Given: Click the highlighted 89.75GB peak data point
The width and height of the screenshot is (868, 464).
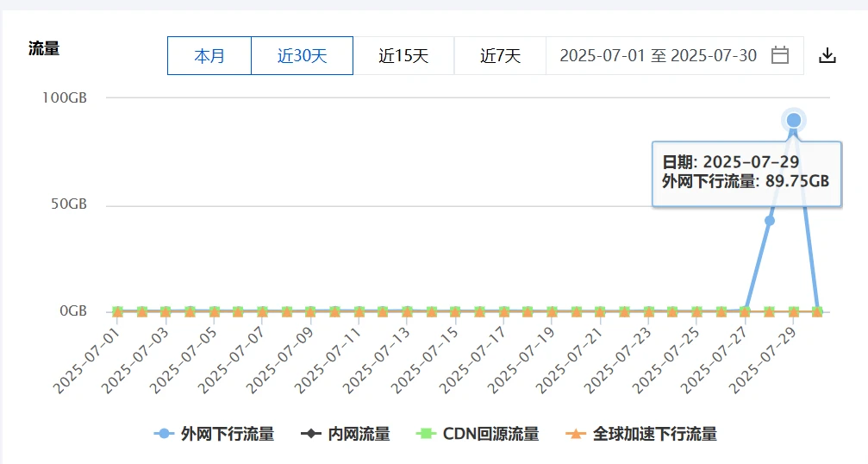Looking at the screenshot, I should [793, 121].
